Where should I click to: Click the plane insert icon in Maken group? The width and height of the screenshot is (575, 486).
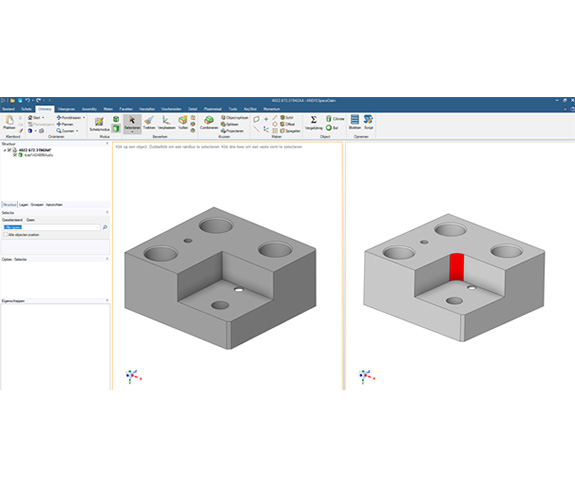(256, 119)
